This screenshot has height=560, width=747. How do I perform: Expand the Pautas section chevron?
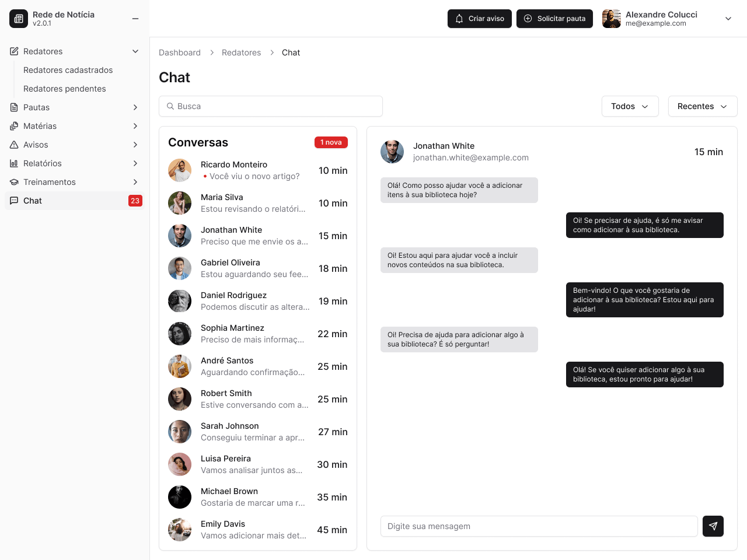135,107
